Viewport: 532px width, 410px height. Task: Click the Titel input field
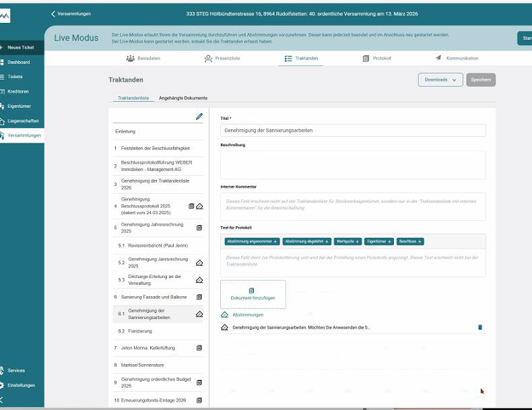[353, 130]
